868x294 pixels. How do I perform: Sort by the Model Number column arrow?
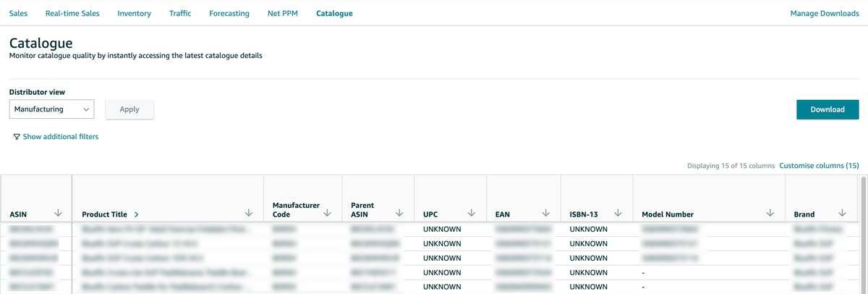point(770,213)
